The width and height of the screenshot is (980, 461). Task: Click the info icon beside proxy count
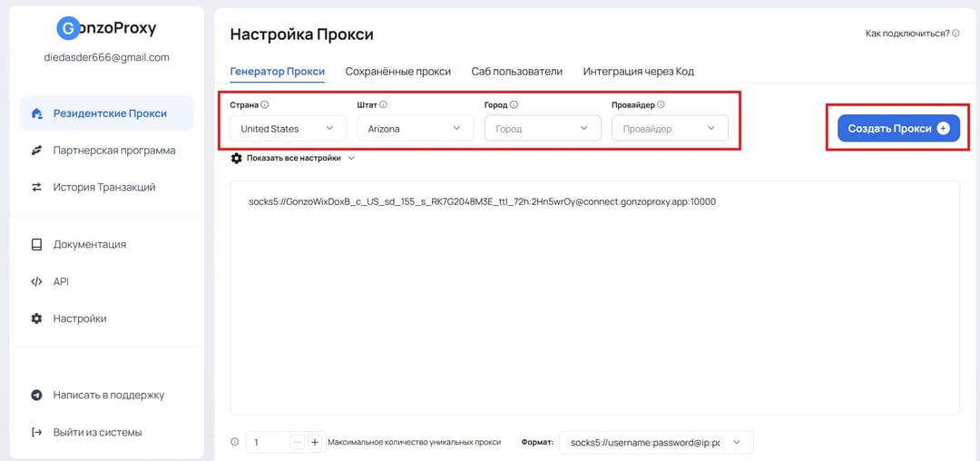[235, 442]
